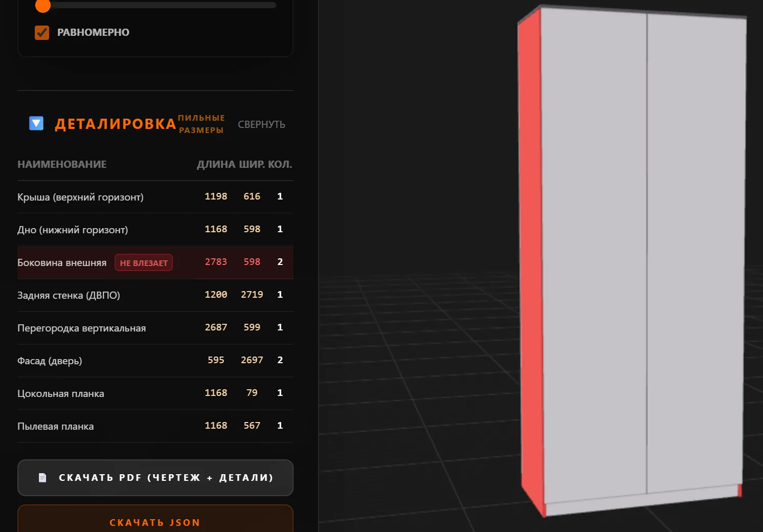This screenshot has width=763, height=532.
Task: Click width value 567 of Пылевая планка
Action: tap(252, 426)
